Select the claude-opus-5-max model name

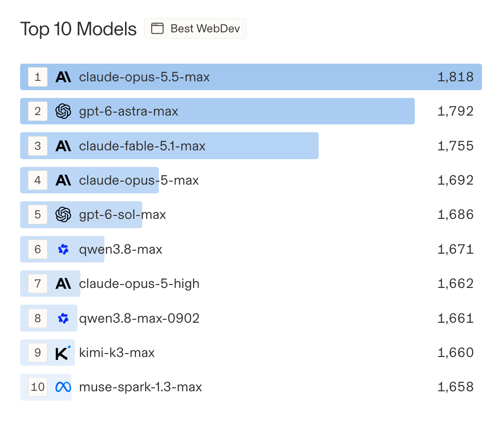pos(139,180)
